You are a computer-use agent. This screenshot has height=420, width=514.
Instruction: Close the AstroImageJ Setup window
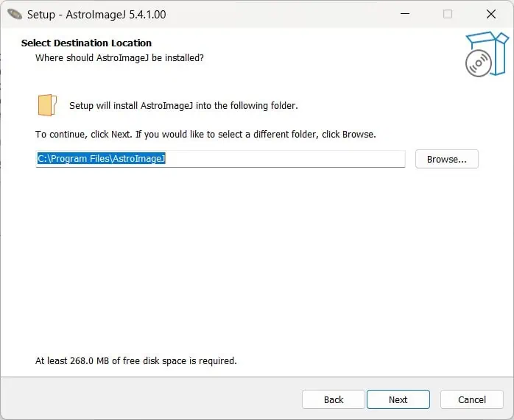click(x=490, y=14)
